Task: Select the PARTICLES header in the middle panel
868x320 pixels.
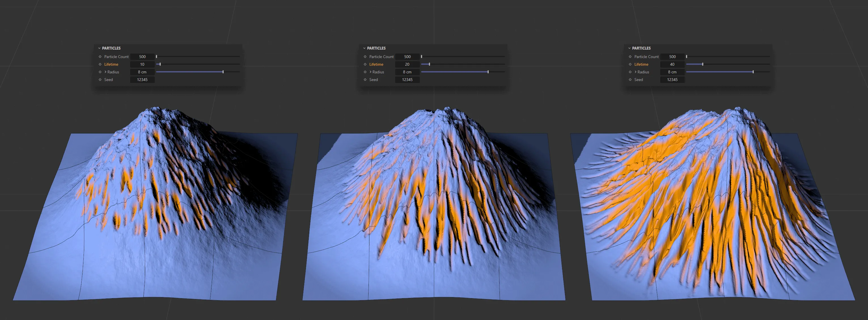Action: pyautogui.click(x=377, y=48)
